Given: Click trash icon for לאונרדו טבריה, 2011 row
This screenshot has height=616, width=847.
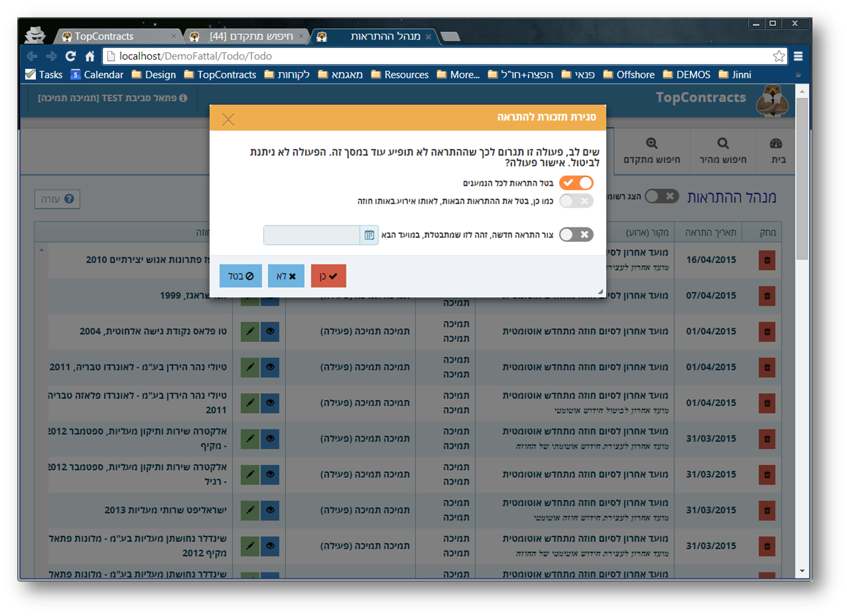Looking at the screenshot, I should coord(767,367).
